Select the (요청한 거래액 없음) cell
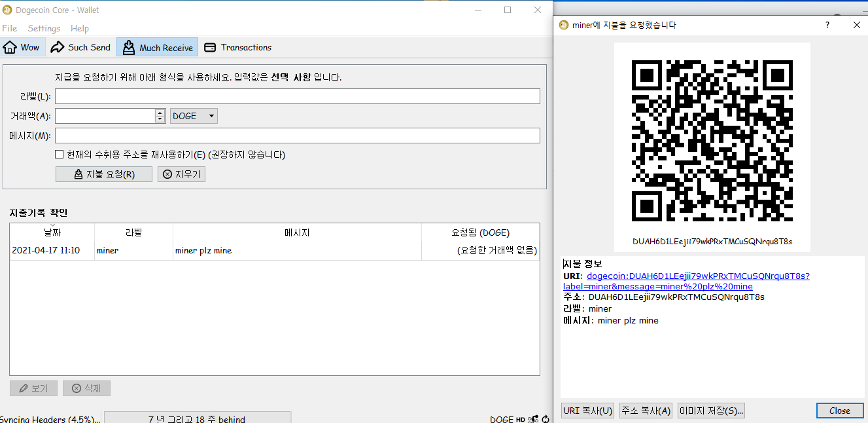This screenshot has height=423, width=868. (481, 251)
